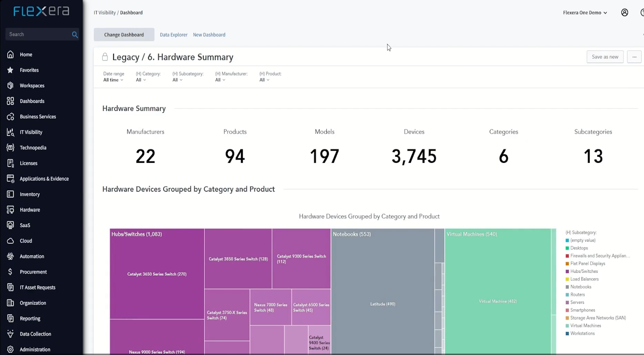This screenshot has height=355, width=644.
Task: Click the Change Dashboard button
Action: click(124, 35)
